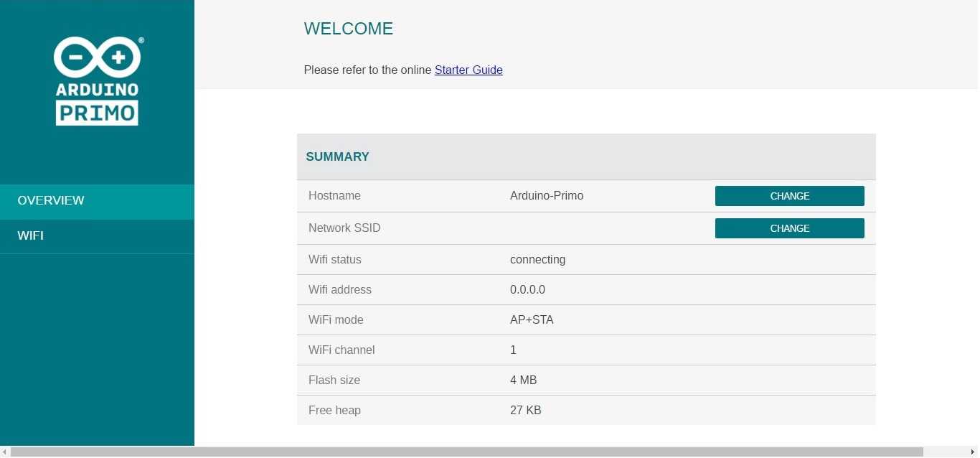This screenshot has width=980, height=458.
Task: Click the horizontal scrollbar thumb
Action: tap(466, 452)
